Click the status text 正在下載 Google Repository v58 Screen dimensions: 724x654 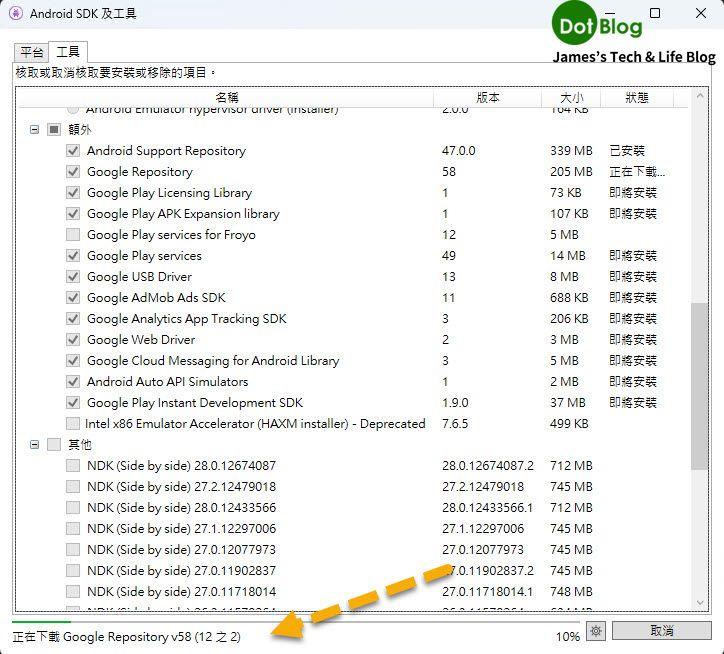(127, 637)
